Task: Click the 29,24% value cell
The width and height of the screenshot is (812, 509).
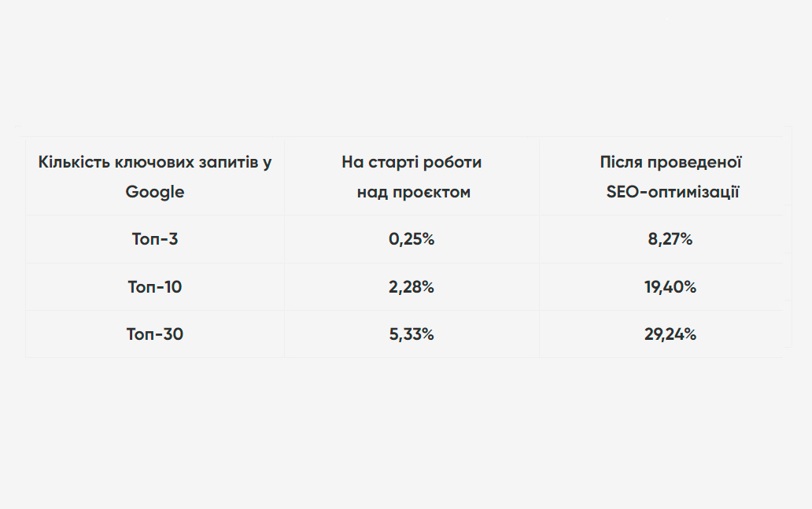Action: tap(670, 334)
